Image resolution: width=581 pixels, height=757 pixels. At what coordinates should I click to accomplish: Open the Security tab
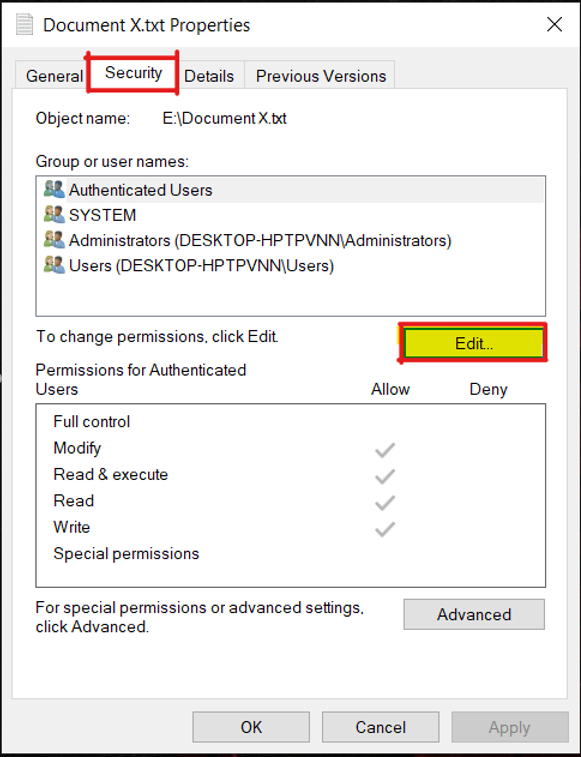(133, 72)
